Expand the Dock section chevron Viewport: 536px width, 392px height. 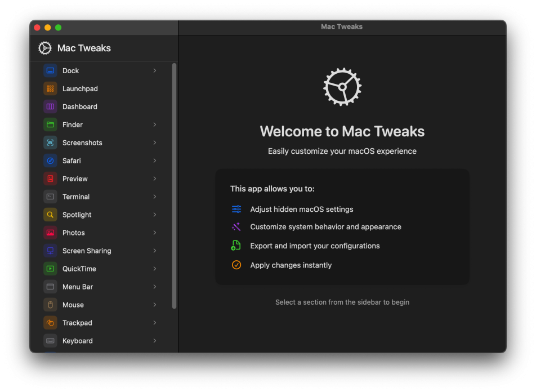tap(155, 70)
